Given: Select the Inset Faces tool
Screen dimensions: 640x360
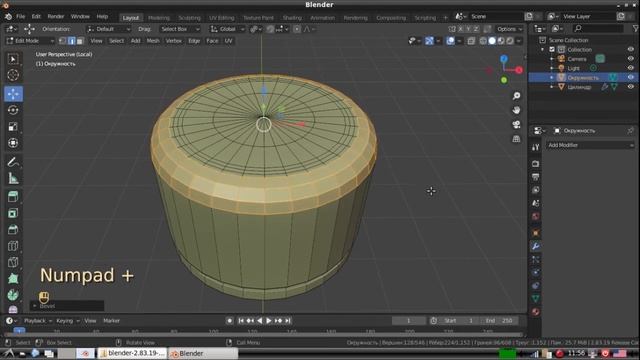Looking at the screenshot, I should [13, 213].
